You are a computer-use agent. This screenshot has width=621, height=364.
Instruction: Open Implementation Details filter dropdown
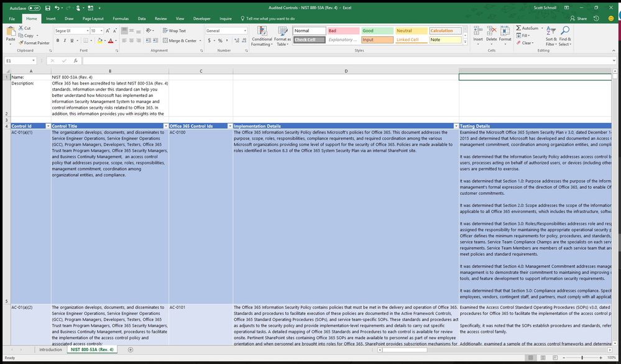[x=456, y=126]
